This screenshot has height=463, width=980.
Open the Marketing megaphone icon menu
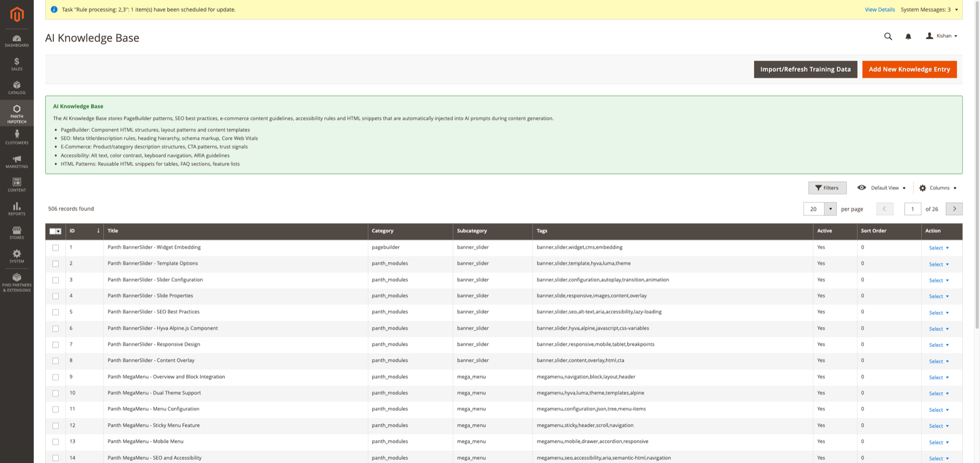point(17,162)
